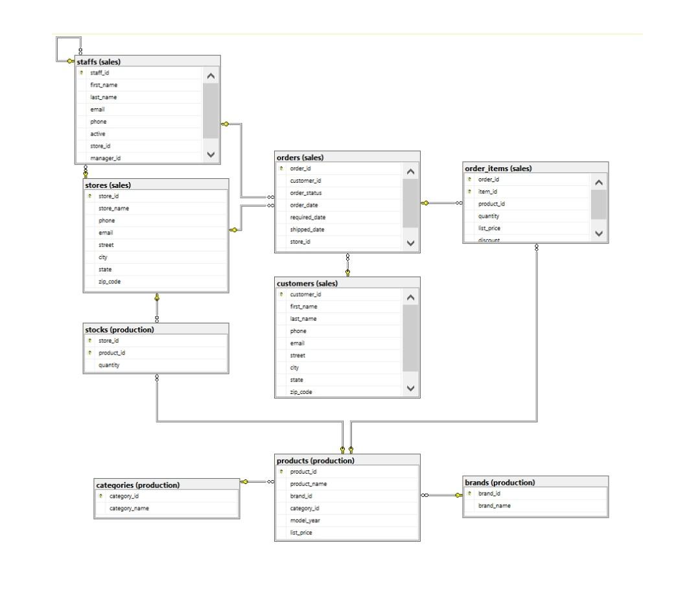Click the key icon beside brand_id in brands
Screen dimensions: 700x589
(x=470, y=493)
